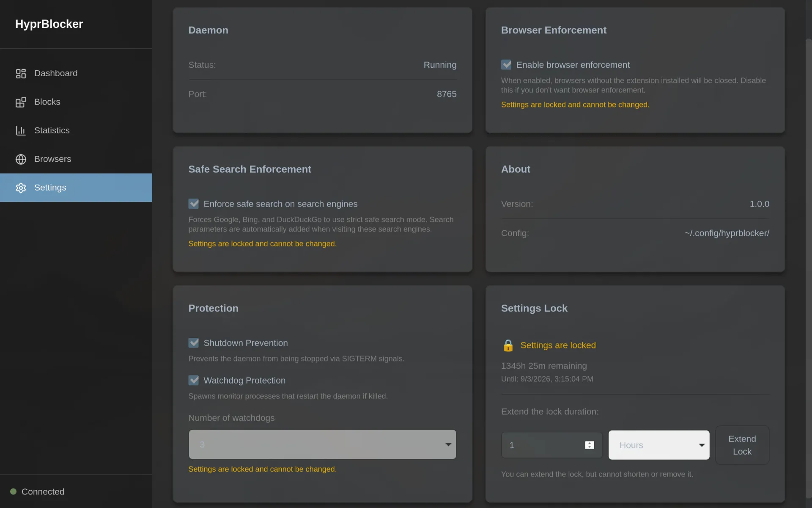
Task: Click the About card heading
Action: [516, 169]
